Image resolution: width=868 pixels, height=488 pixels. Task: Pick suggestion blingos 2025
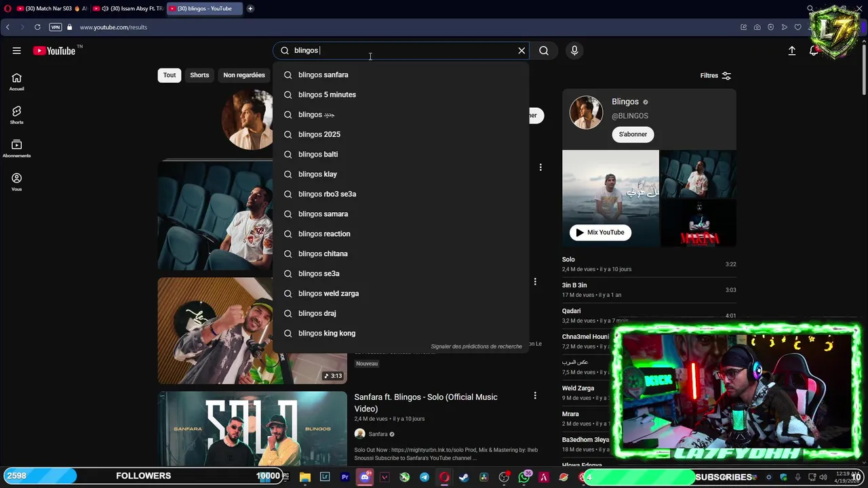point(401,134)
